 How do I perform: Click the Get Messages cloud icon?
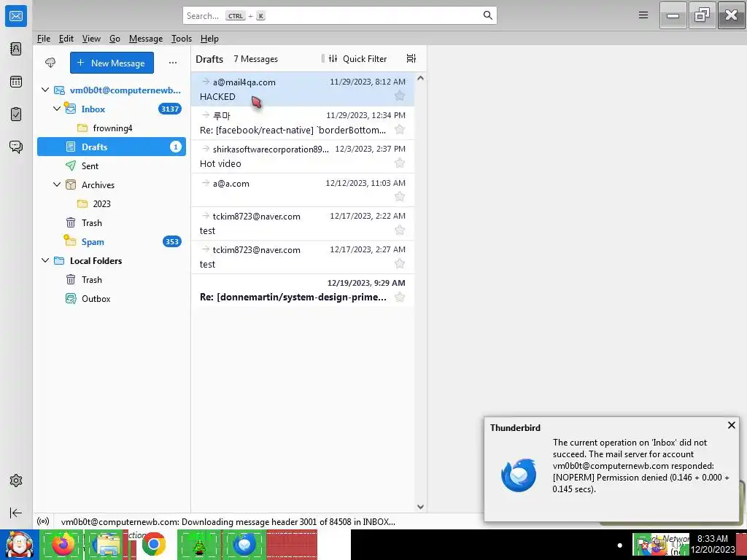(50, 63)
